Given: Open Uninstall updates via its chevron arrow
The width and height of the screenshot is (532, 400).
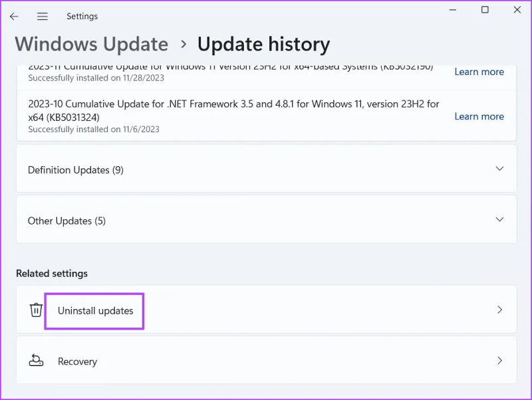Looking at the screenshot, I should point(499,310).
